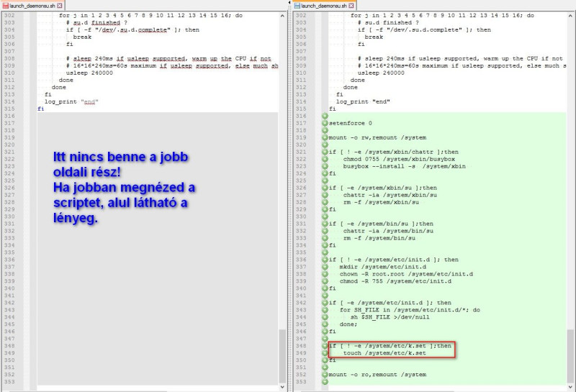Screen dimensions: 576x392
Task: Click the '# 16*16*240ms=60s maximum' comment in left pane
Action: point(172,65)
